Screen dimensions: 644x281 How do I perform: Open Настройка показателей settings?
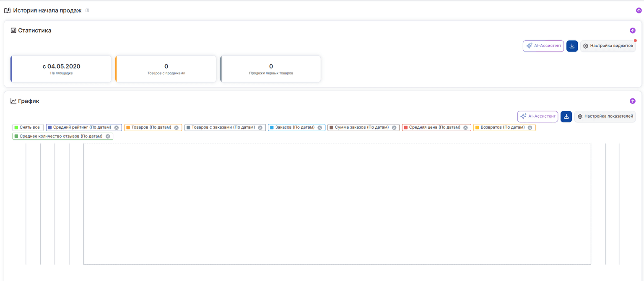pos(605,116)
